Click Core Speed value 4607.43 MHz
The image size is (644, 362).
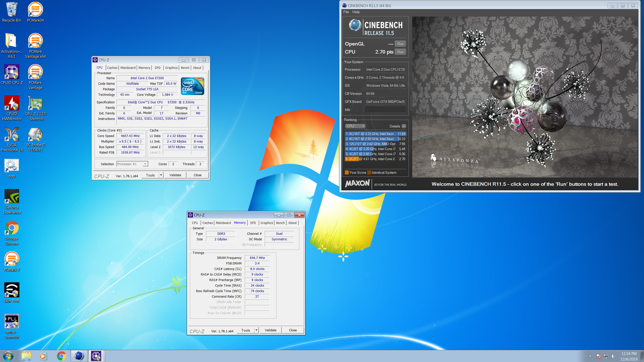point(130,136)
